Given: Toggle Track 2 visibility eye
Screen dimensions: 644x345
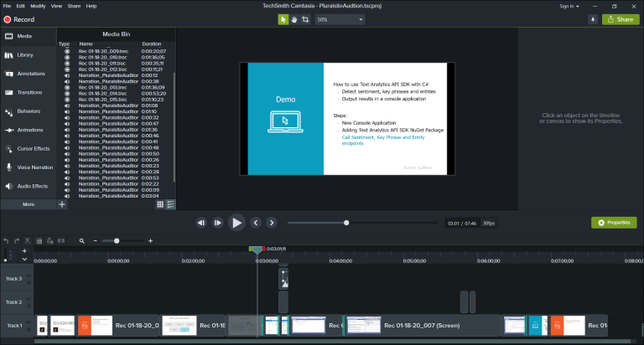Looking at the screenshot, I should point(29,299).
